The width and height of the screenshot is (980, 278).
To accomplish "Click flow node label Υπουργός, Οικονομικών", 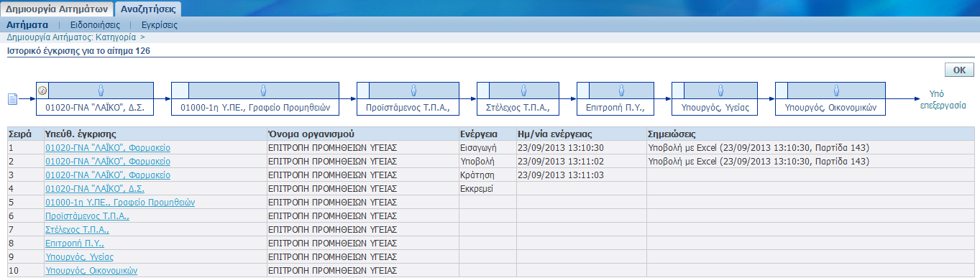I will tap(830, 108).
